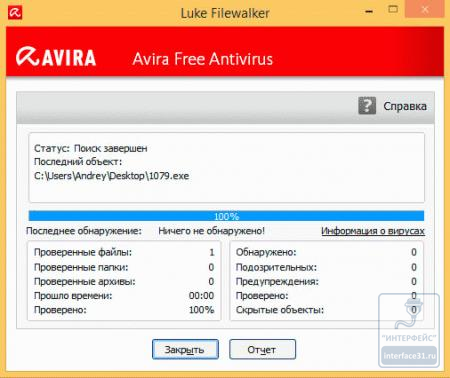Close the window with X button
Viewport: 450px width, 378px height.
pos(425,10)
